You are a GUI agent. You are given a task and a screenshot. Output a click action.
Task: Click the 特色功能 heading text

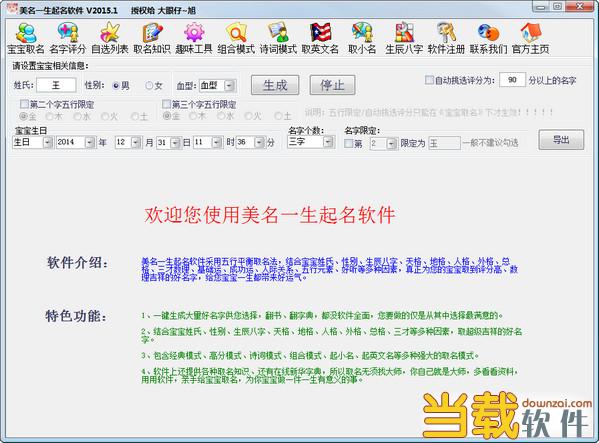coord(76,316)
